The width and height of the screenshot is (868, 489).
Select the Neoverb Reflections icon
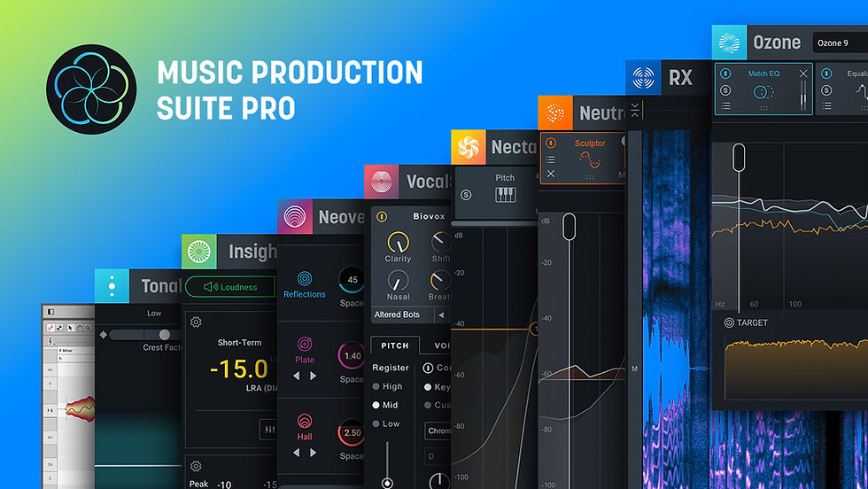(305, 278)
